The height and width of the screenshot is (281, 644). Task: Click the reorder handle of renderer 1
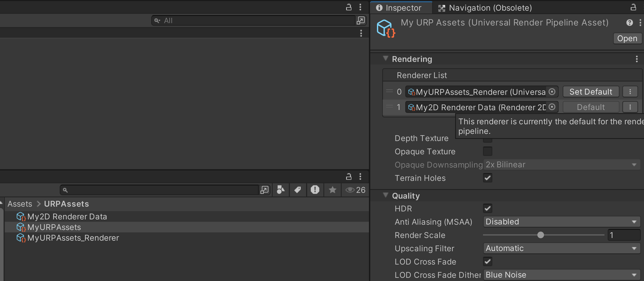click(x=389, y=107)
